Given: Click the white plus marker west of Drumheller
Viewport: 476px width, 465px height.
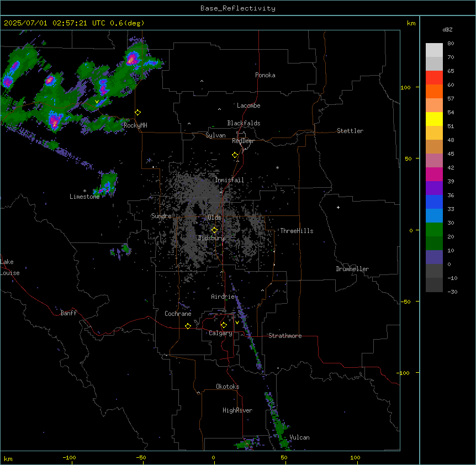Looking at the screenshot, I should click(x=338, y=207).
